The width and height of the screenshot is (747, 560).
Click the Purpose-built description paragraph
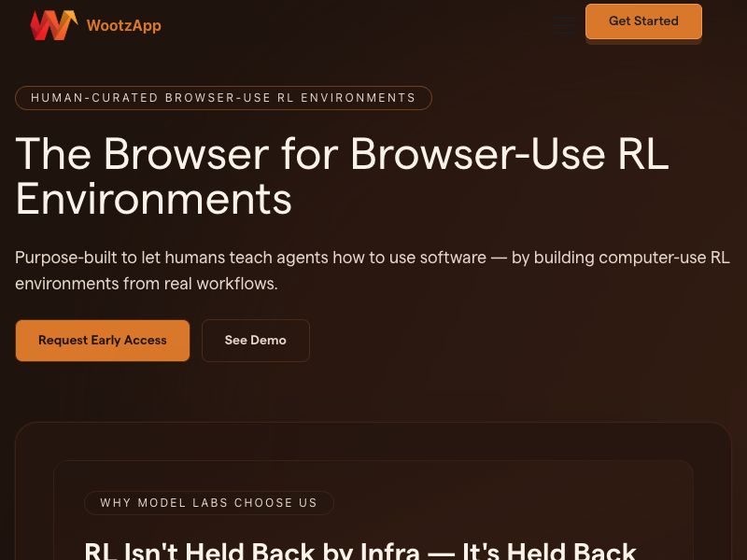(372, 270)
